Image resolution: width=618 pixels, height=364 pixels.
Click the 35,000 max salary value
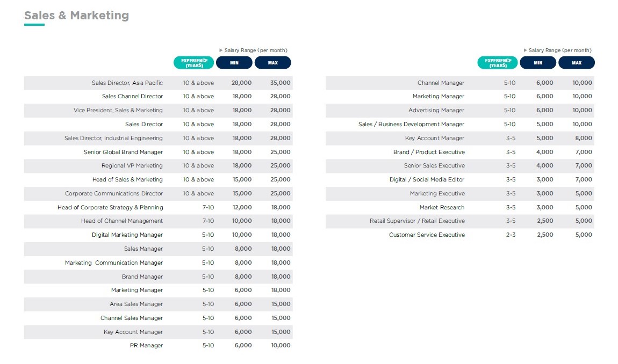pos(281,83)
